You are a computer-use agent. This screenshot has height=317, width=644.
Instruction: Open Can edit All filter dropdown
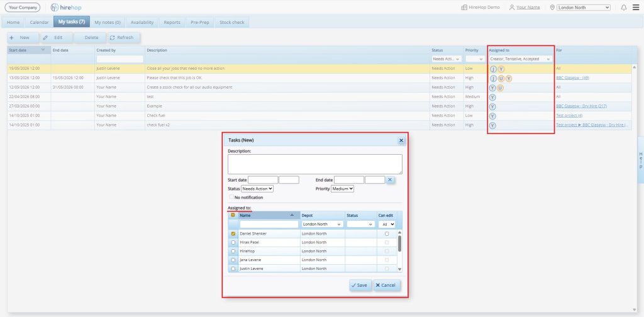click(387, 225)
